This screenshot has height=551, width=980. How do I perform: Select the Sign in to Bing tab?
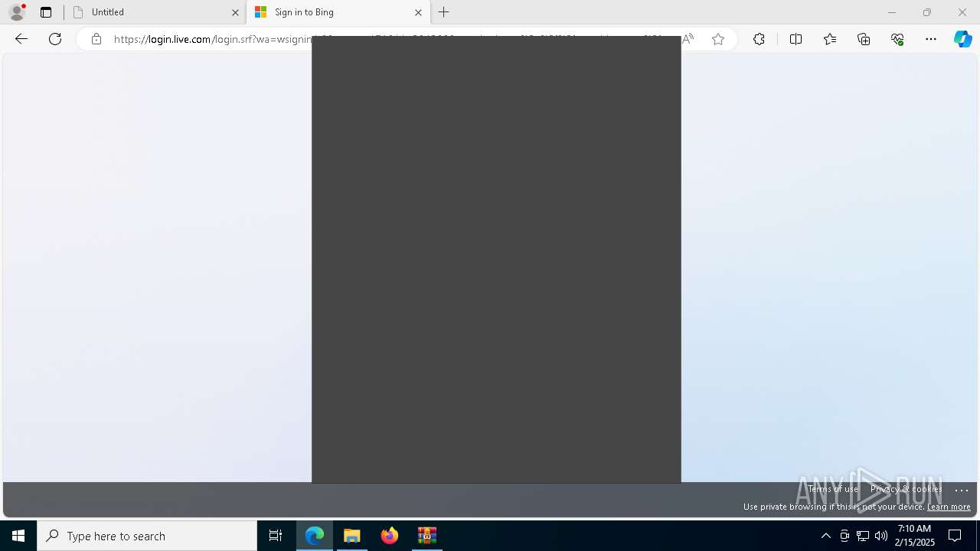click(x=338, y=12)
